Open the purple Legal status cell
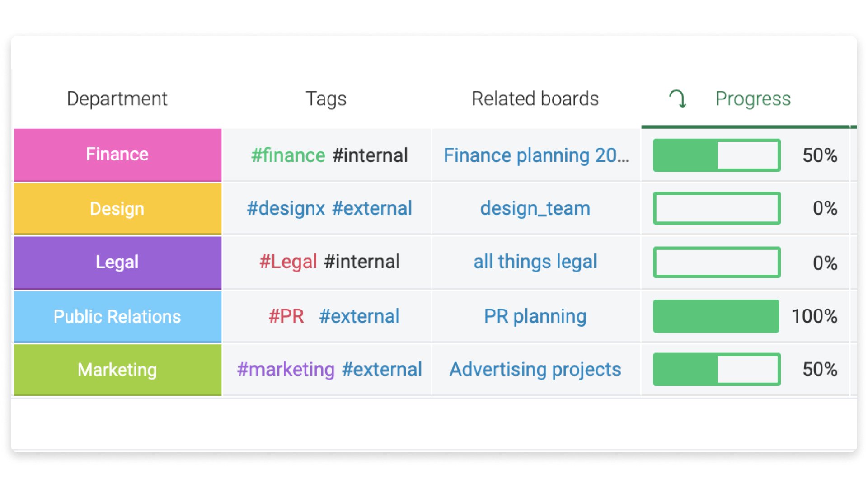 tap(117, 262)
